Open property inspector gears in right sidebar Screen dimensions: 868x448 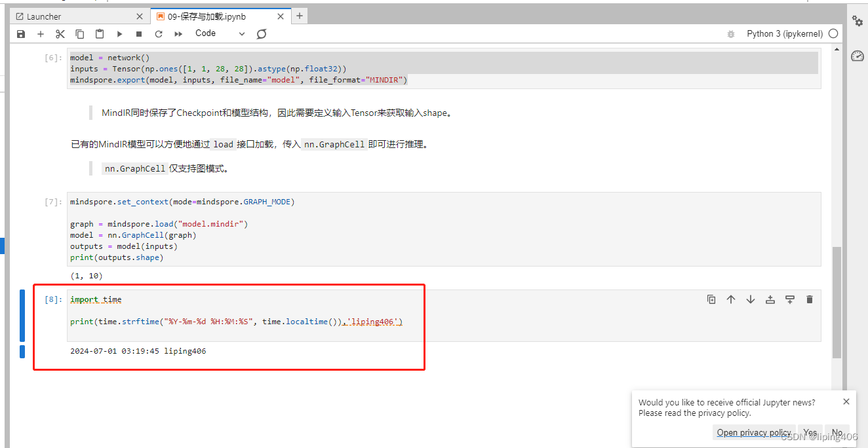[858, 21]
